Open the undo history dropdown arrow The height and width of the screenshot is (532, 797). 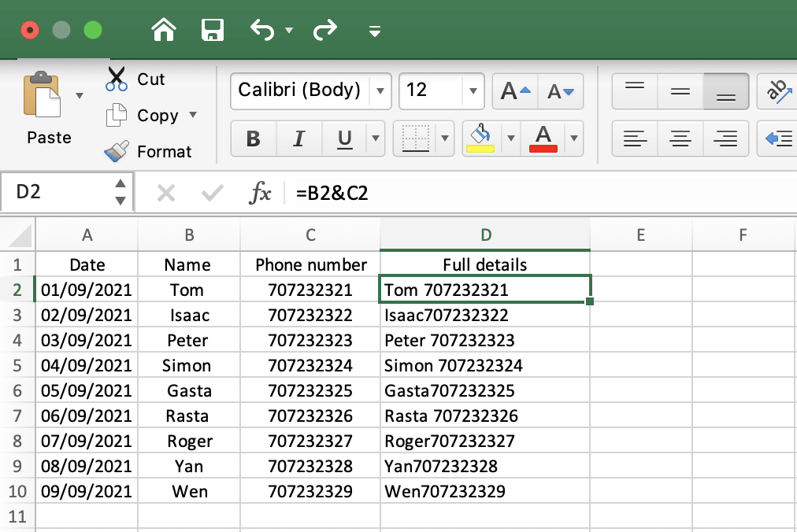[x=289, y=31]
